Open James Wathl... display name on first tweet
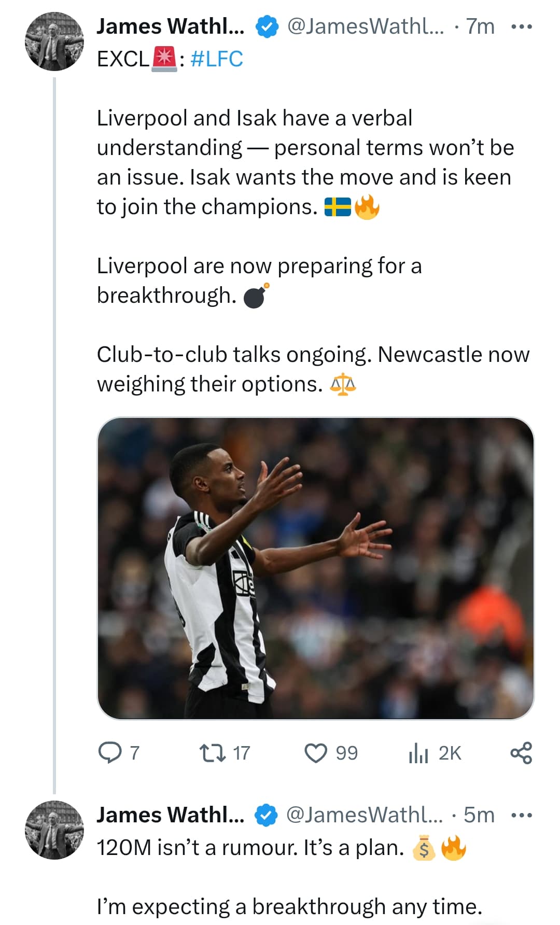The height and width of the screenshot is (925, 560). (x=171, y=27)
